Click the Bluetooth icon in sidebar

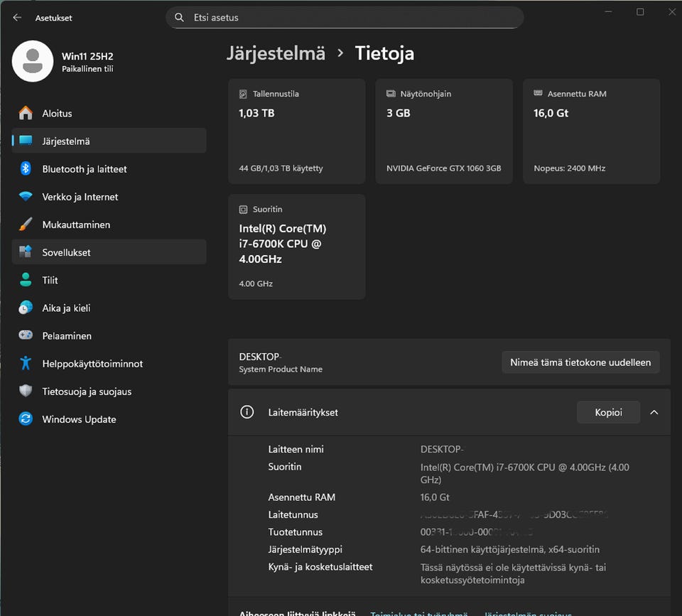pyautogui.click(x=26, y=169)
